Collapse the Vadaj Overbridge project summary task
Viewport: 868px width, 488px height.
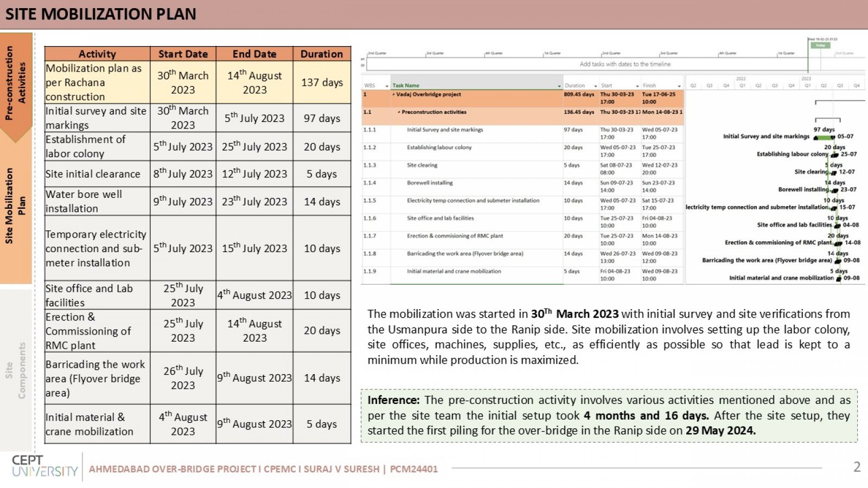(393, 94)
